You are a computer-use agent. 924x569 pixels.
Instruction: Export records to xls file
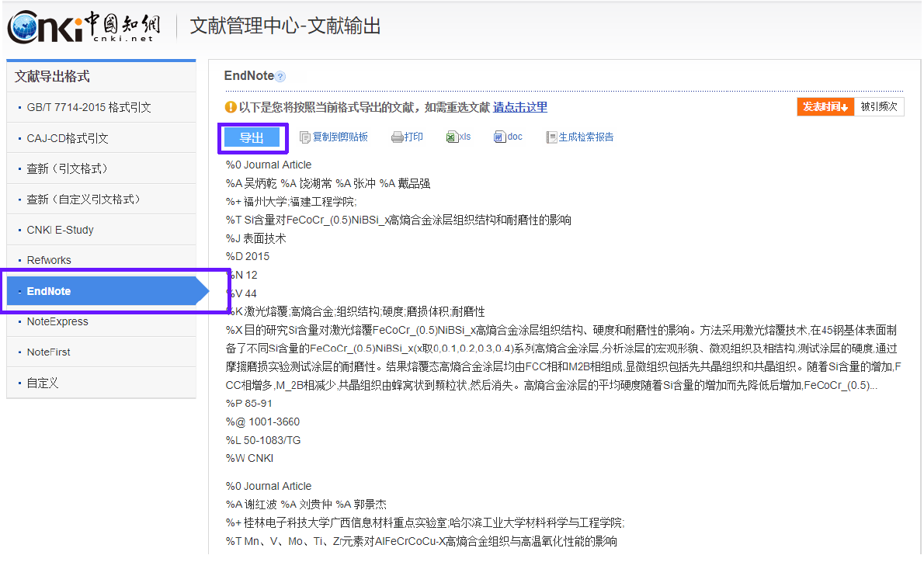(x=460, y=136)
